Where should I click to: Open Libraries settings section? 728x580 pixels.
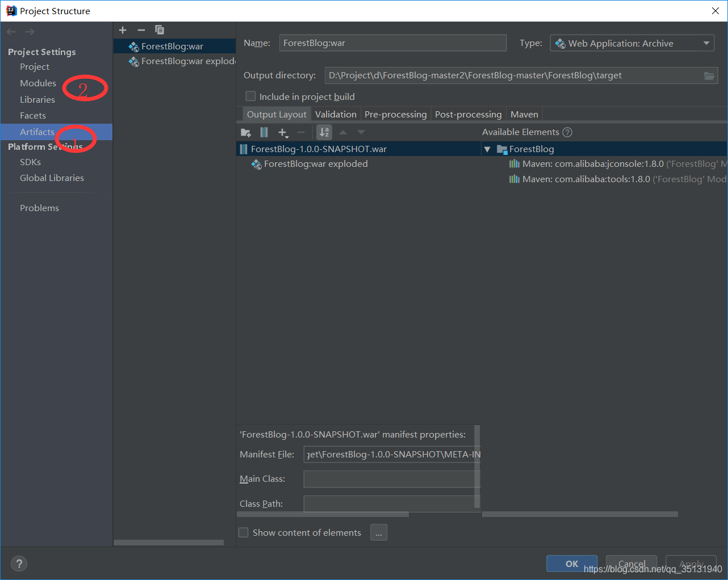(37, 99)
